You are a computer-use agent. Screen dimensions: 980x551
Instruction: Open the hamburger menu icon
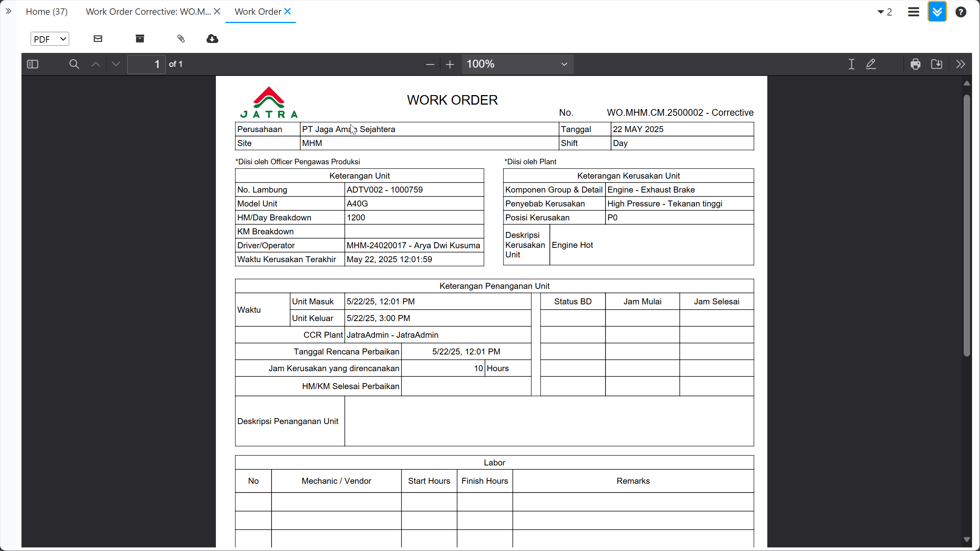coord(913,12)
